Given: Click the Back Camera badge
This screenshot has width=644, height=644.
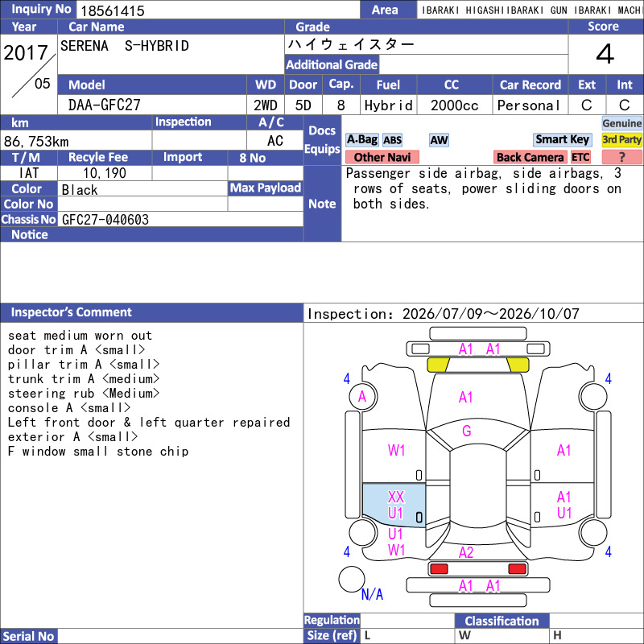Looking at the screenshot, I should coord(530,157).
